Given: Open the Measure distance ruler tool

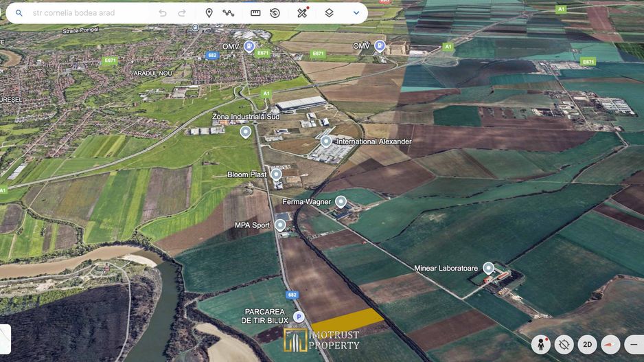Looking at the screenshot, I should click(x=255, y=13).
